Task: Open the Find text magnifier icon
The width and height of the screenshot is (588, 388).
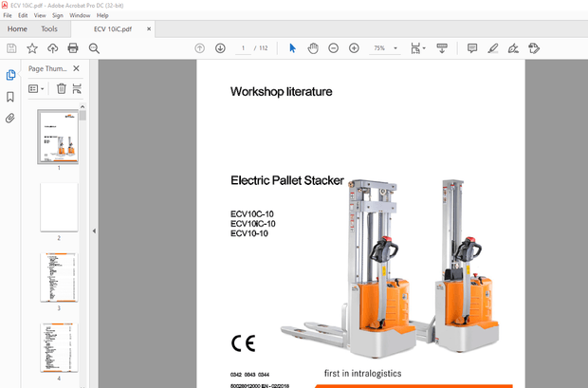Action: coord(94,48)
